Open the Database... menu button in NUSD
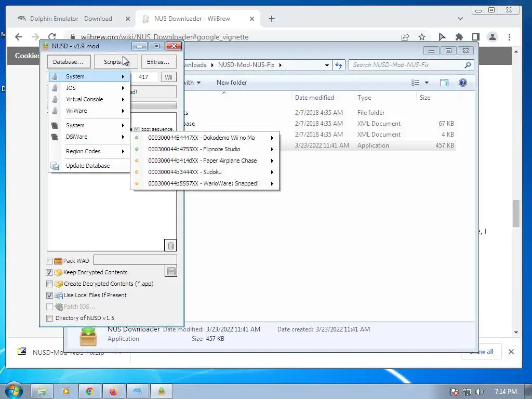The image size is (532, 399). 69,62
